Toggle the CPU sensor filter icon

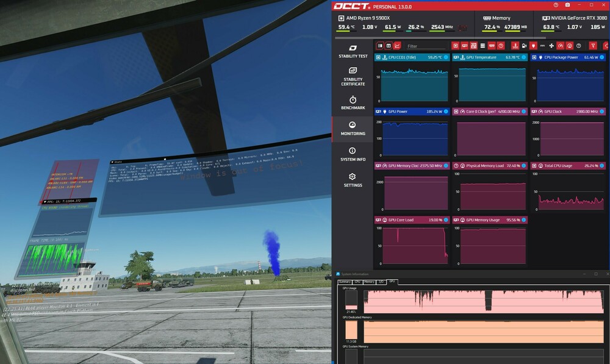(456, 46)
